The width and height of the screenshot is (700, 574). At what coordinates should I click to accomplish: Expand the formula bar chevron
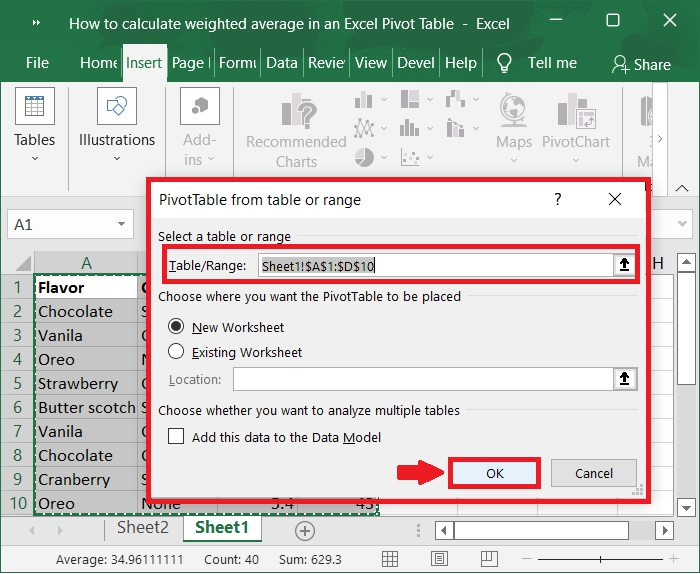(x=682, y=224)
